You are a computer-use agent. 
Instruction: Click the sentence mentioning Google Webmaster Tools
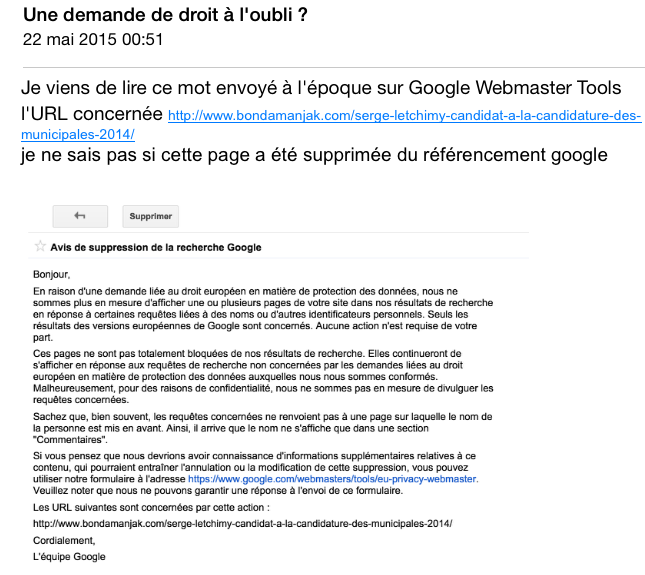[321, 88]
